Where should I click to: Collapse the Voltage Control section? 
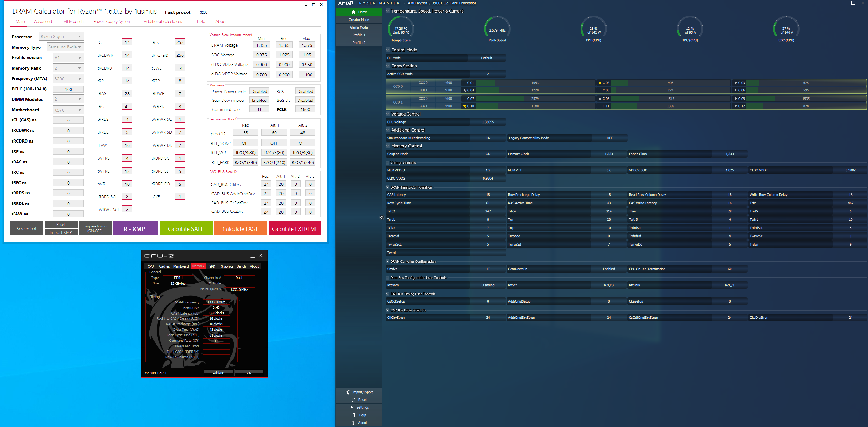(x=388, y=114)
